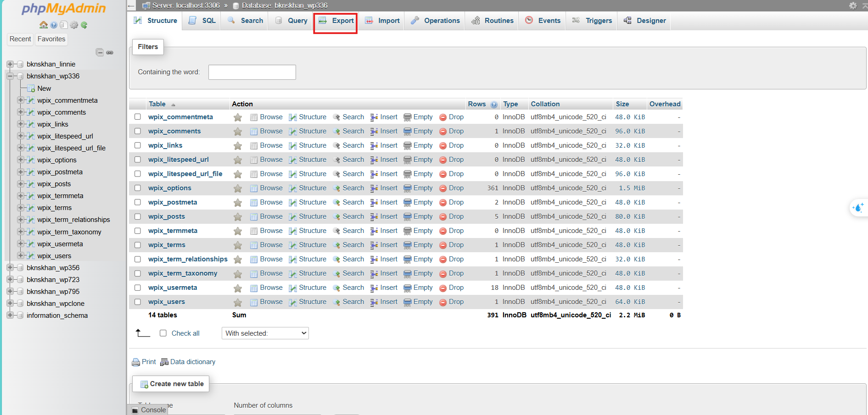Favorite the wpix_options table star
The width and height of the screenshot is (868, 415).
[238, 188]
